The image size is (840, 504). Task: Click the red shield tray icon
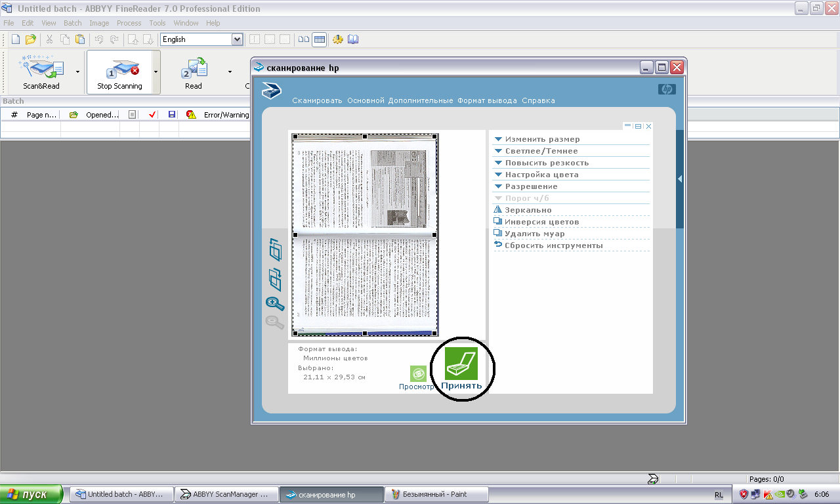744,494
